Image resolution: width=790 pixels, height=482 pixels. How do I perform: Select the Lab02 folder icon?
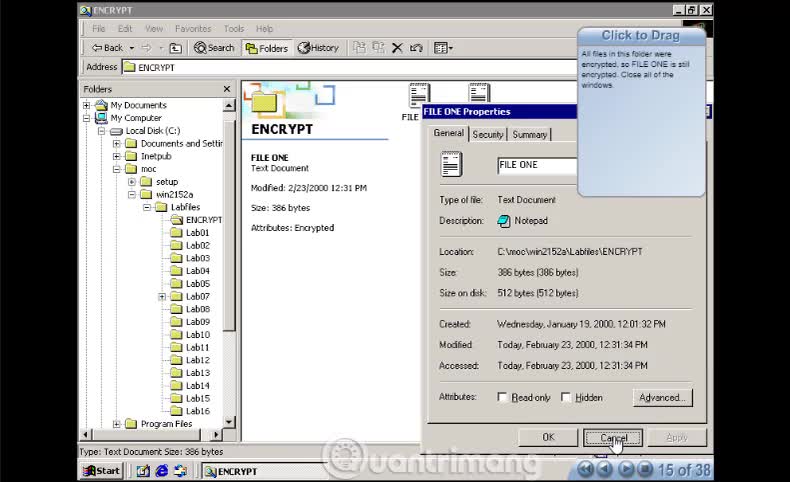pos(176,245)
